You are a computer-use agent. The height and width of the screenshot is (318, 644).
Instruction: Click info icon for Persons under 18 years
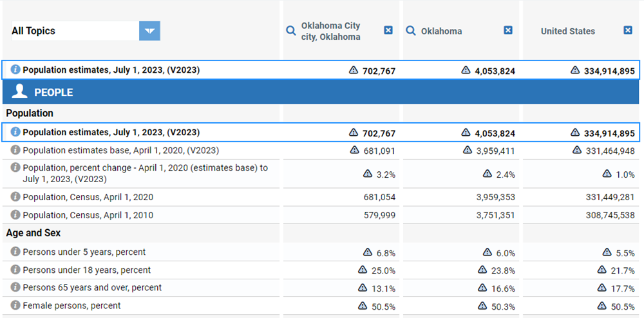[x=15, y=270]
